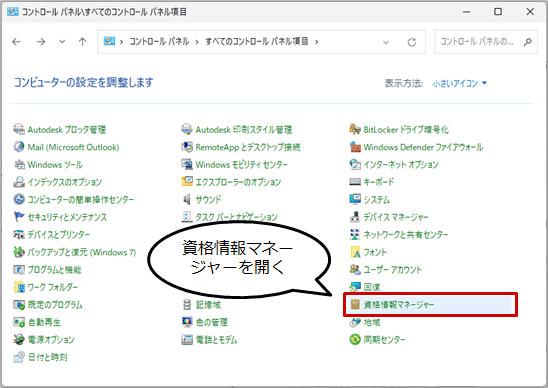This screenshot has width=548, height=388.
Task: Open 地域 settings
Action: 365,322
